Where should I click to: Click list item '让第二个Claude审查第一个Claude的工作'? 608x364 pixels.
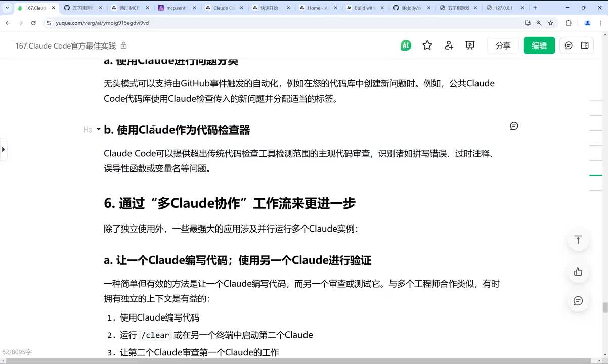pyautogui.click(x=199, y=352)
